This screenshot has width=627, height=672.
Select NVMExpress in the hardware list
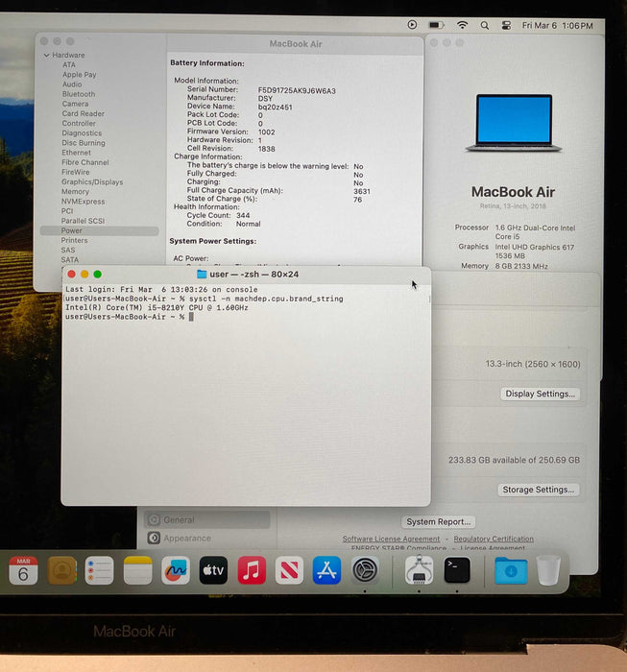point(83,202)
